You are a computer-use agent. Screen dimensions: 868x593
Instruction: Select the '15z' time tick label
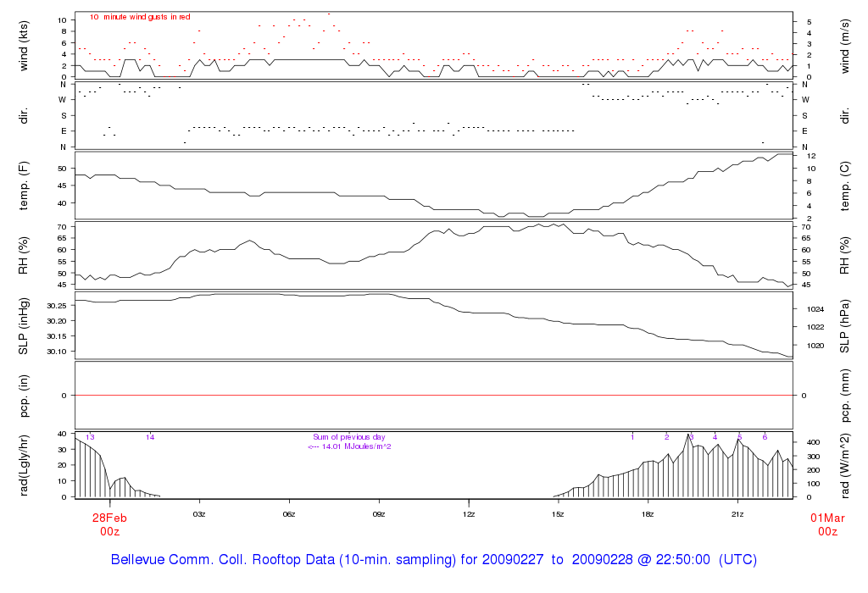pos(558,514)
